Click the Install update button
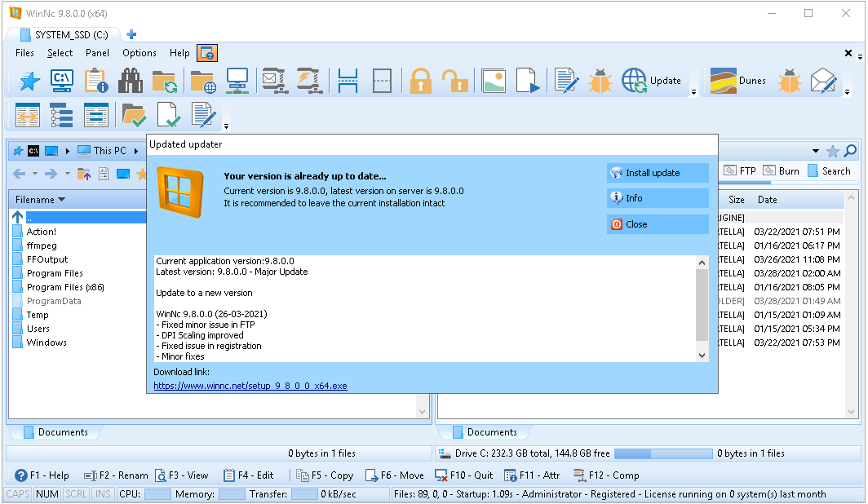 658,173
